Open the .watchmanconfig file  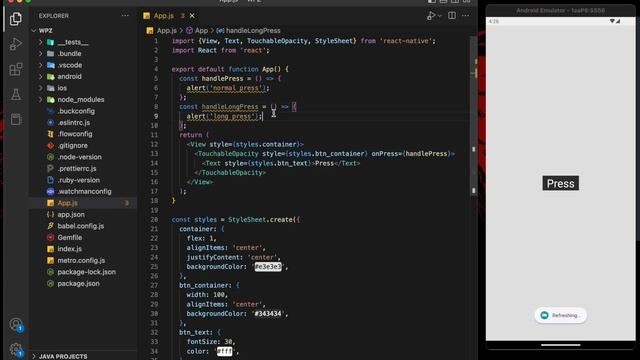[x=84, y=191]
